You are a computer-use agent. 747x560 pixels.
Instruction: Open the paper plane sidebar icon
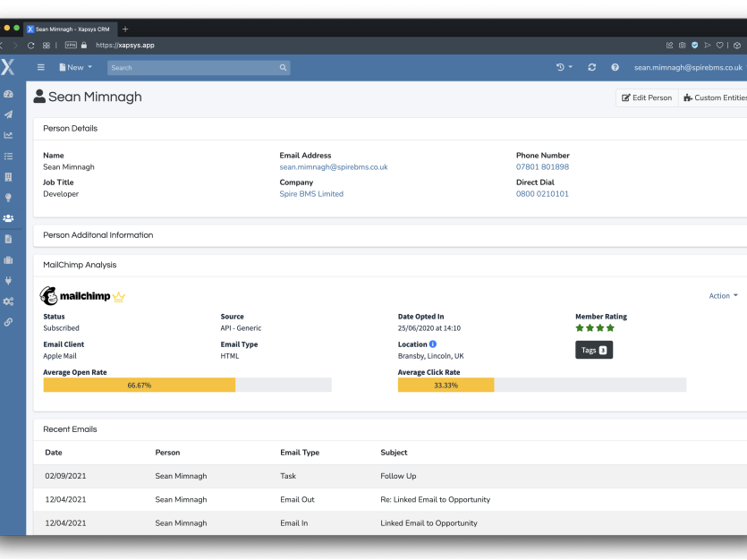[x=9, y=115]
